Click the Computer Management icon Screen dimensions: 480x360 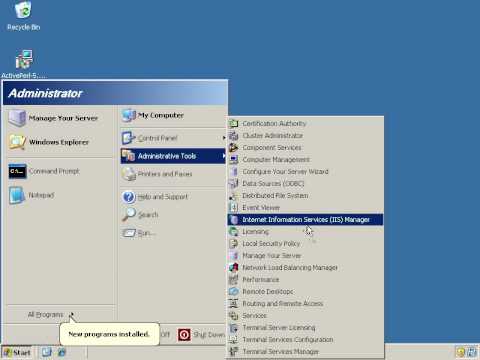click(234, 159)
